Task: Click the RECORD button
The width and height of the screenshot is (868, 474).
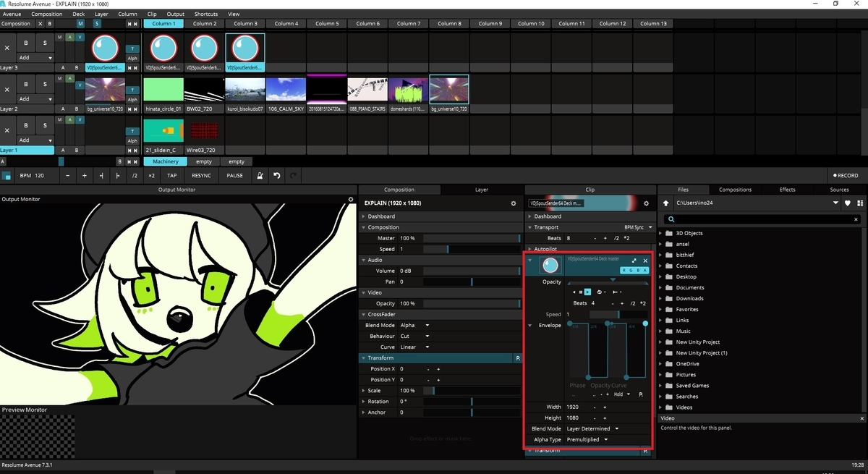Action: click(x=846, y=175)
